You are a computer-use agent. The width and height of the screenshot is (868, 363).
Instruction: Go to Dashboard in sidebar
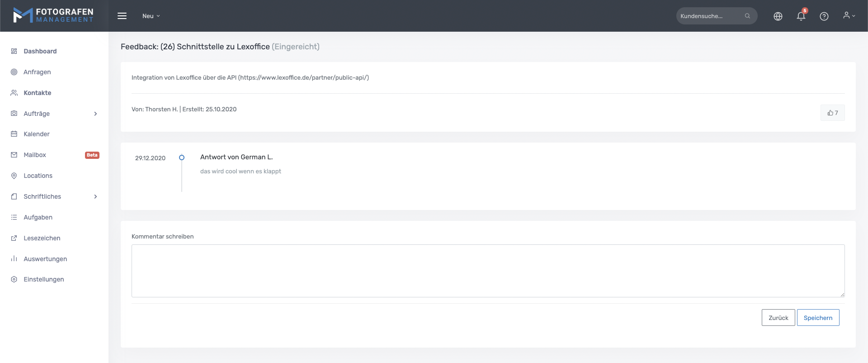[x=40, y=51]
